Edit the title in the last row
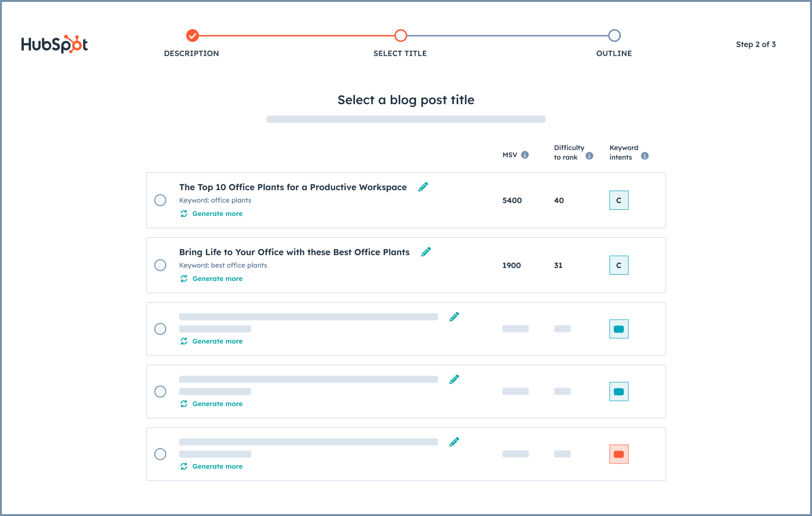 click(454, 441)
